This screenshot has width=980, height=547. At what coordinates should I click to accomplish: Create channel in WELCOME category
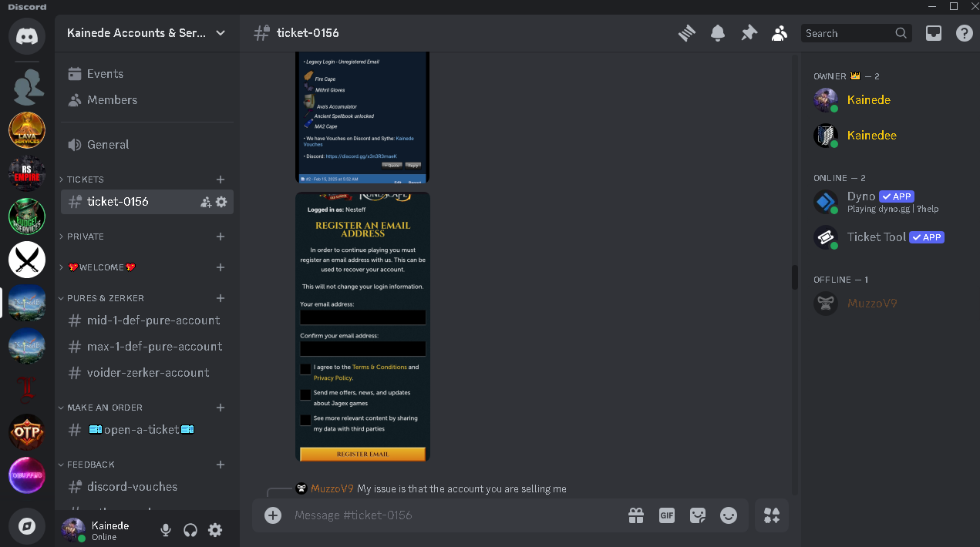pyautogui.click(x=221, y=267)
